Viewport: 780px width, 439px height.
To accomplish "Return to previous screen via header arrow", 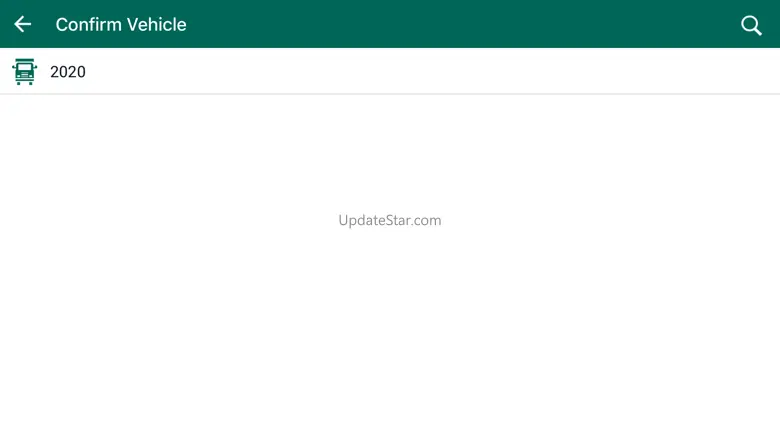I will click(22, 24).
